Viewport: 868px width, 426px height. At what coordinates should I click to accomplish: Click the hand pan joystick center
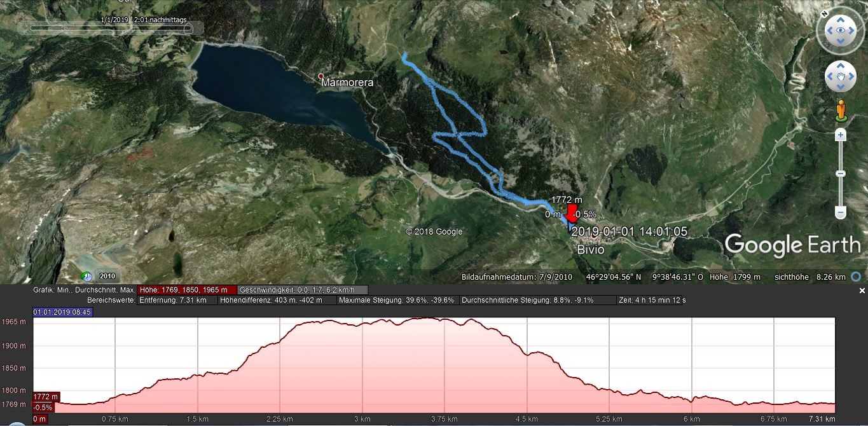tap(841, 77)
